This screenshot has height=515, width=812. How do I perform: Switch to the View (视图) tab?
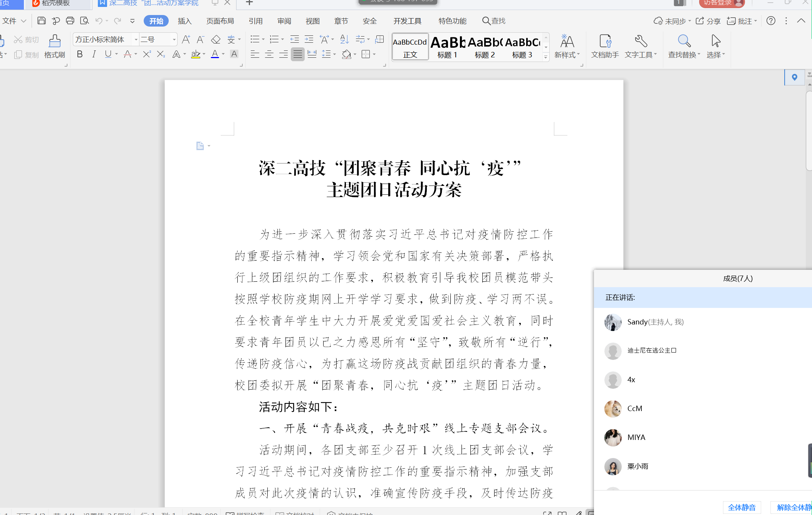pos(312,21)
